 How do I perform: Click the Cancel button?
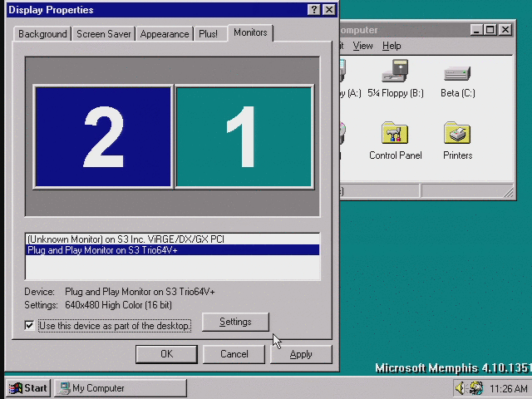coord(234,354)
